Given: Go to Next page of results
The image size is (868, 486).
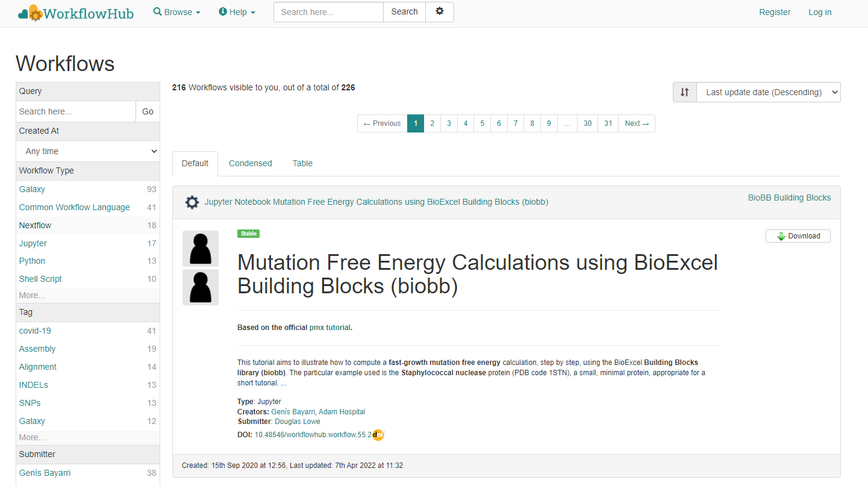Looking at the screenshot, I should [636, 123].
